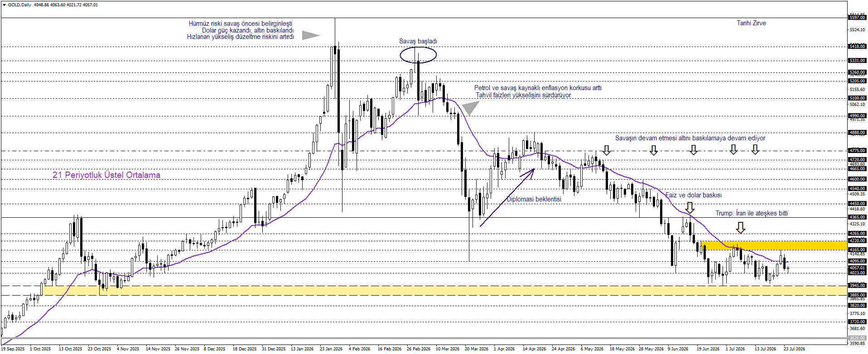Click the '23 Jul 2026' date on time axis
The width and height of the screenshot is (868, 354).
(x=795, y=349)
